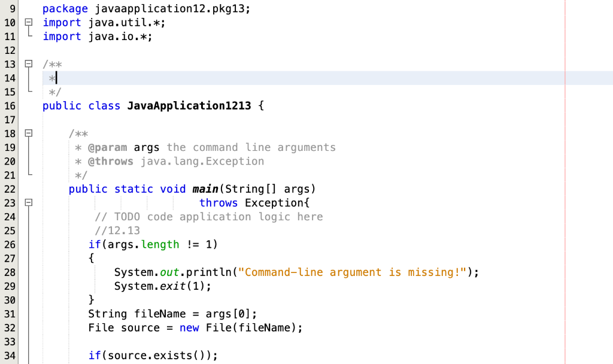
Task: Collapse the import block fold on line 10
Action: pyautogui.click(x=29, y=22)
